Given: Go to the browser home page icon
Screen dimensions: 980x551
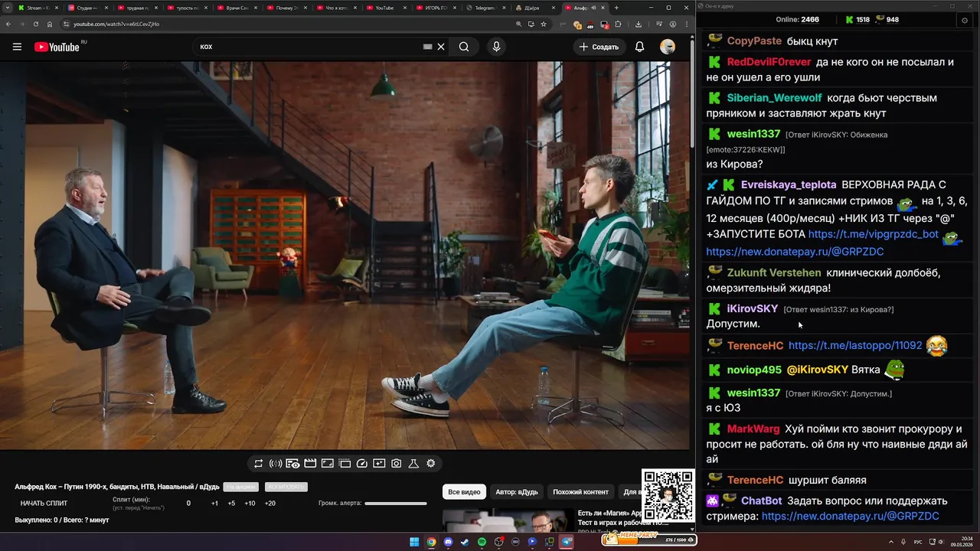Looking at the screenshot, I should (x=50, y=24).
